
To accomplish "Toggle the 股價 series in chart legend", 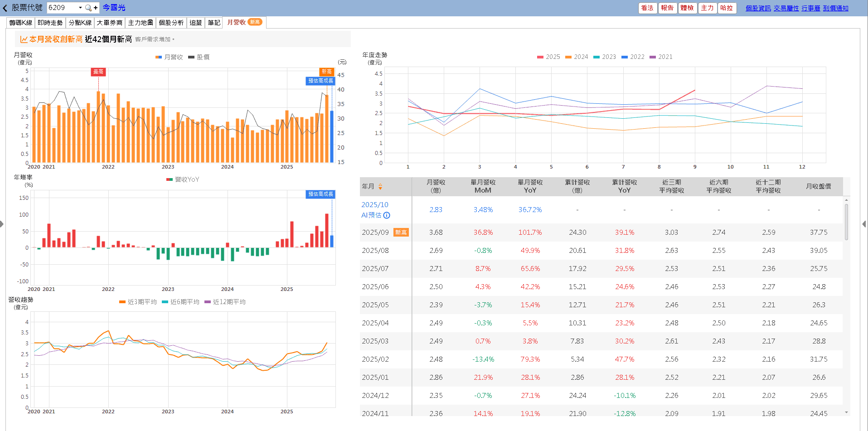I will (x=199, y=57).
